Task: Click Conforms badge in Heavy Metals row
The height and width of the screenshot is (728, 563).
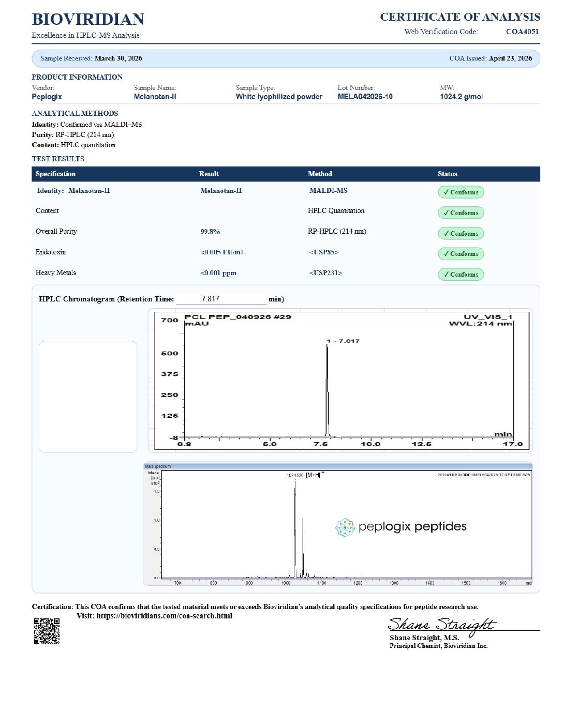Action: (461, 274)
